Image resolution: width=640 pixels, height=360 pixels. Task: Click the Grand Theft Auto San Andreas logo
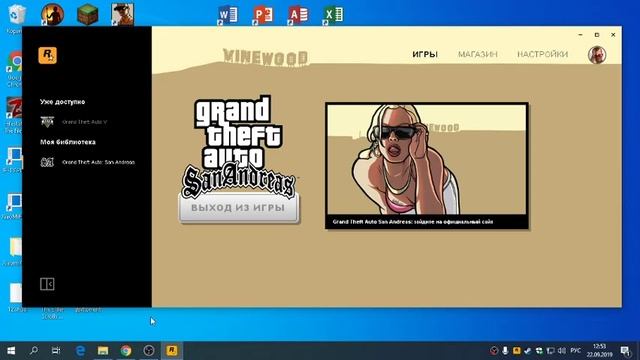[238, 147]
